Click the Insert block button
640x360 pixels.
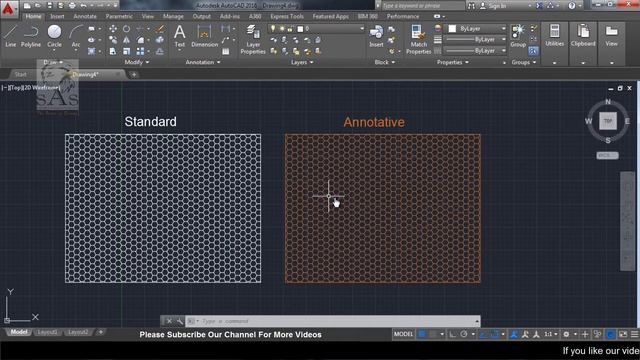pos(376,36)
